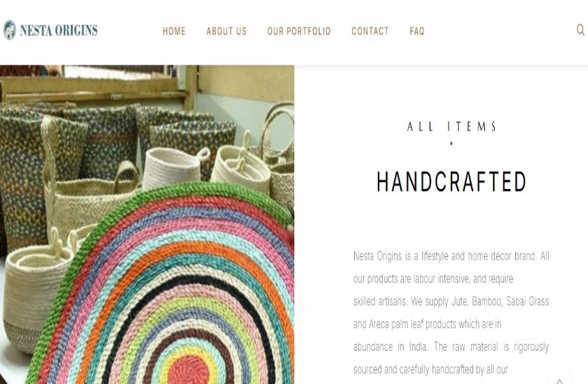The image size is (588, 384).
Task: Click the small diamond divider under ALL ITEMS
Action: pyautogui.click(x=451, y=143)
